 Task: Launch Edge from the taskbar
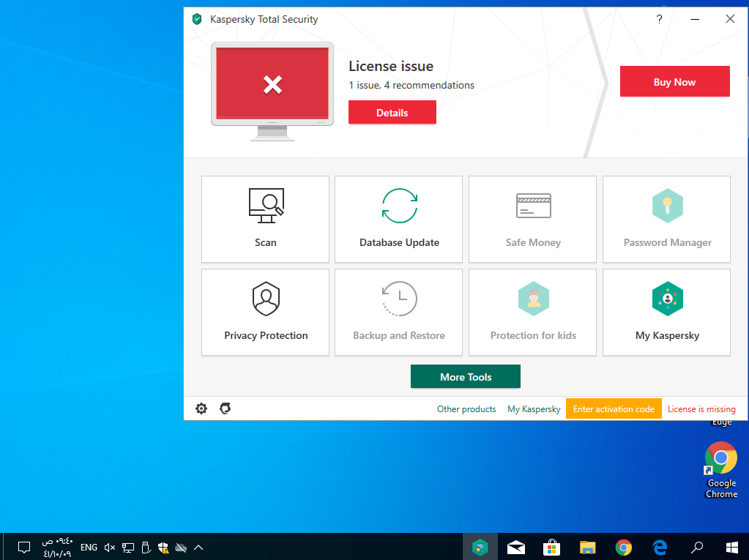660,547
